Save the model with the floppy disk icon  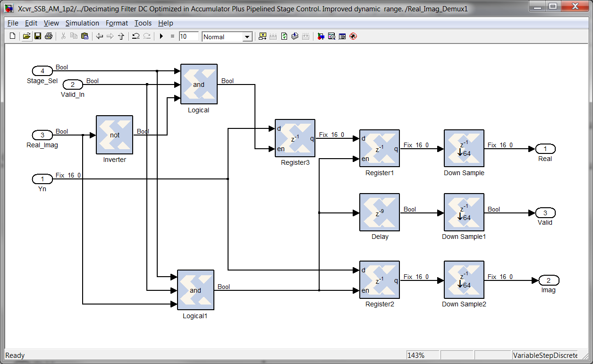click(37, 36)
